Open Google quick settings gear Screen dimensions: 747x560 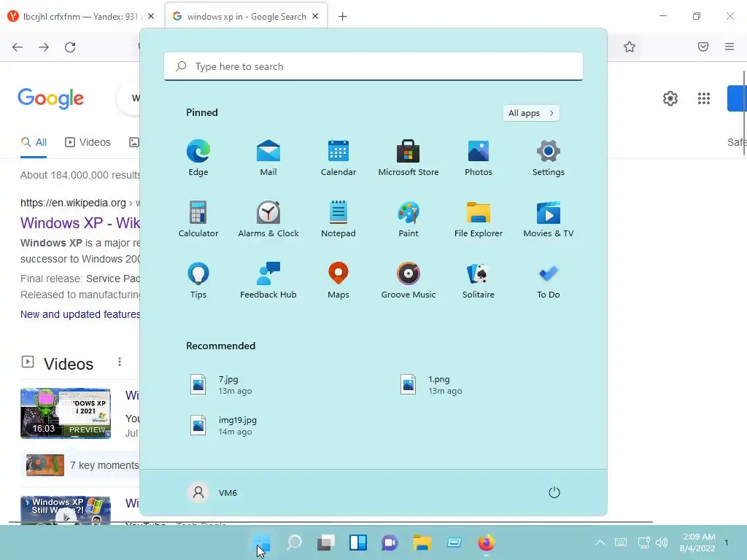coord(670,98)
